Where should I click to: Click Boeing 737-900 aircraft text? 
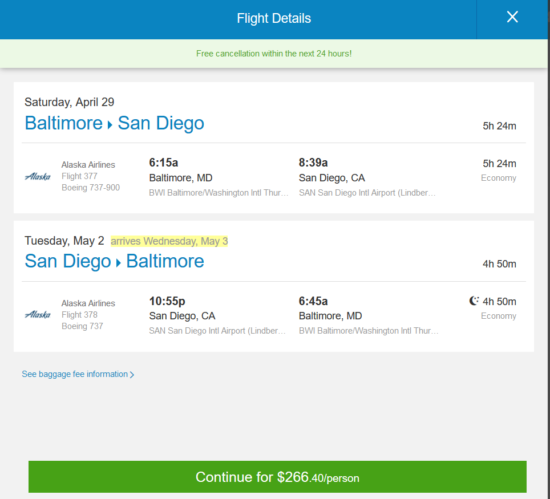pyautogui.click(x=91, y=188)
